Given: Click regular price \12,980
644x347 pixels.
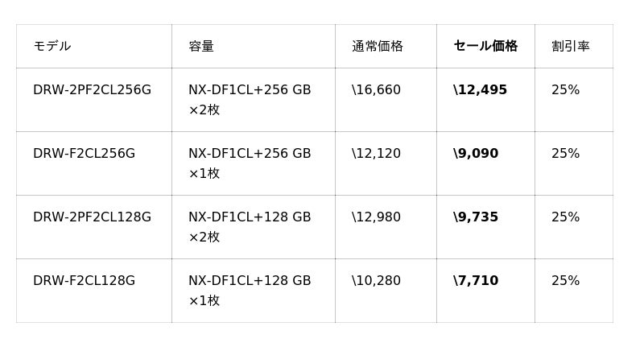Looking at the screenshot, I should point(376,217).
